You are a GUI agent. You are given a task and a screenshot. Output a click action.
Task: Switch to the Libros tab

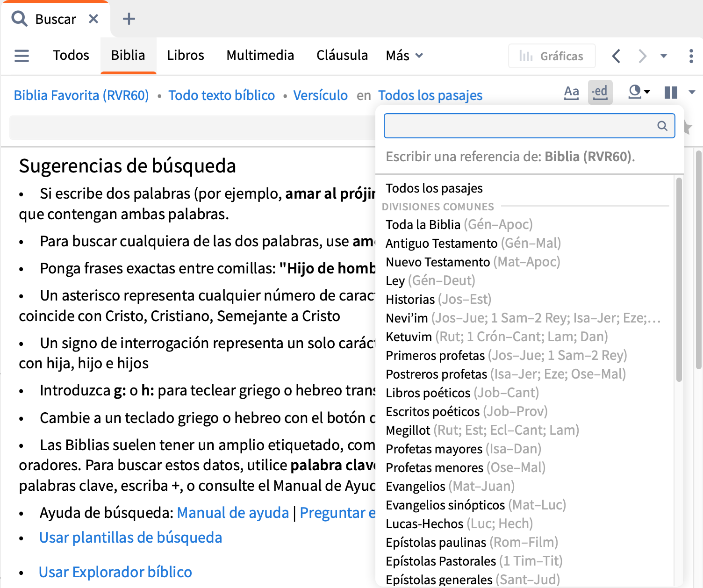[186, 56]
